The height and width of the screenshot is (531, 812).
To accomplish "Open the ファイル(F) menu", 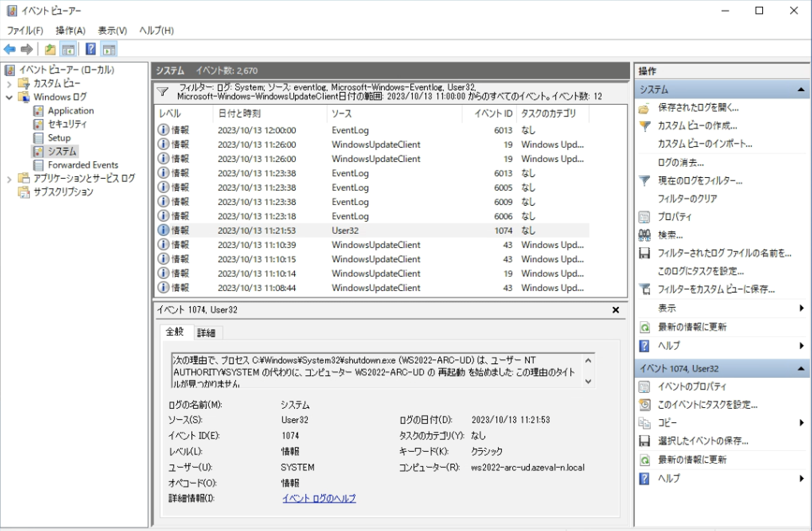I will (25, 31).
